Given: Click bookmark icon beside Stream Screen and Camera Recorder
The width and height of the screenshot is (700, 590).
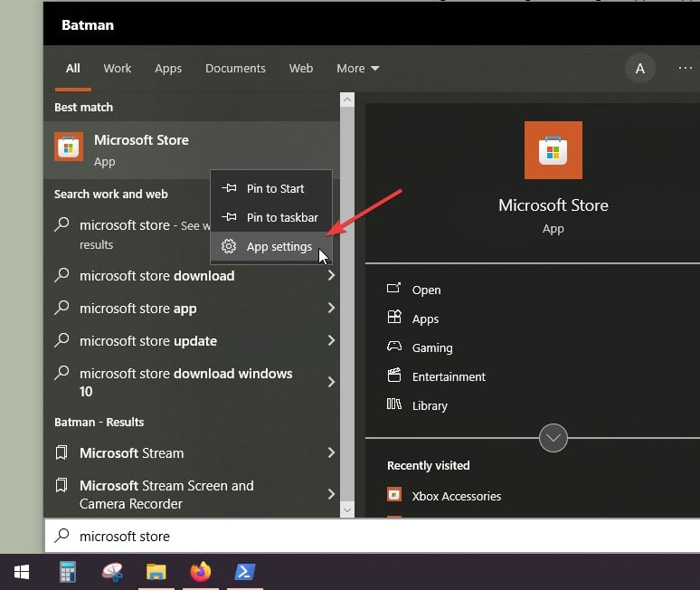Looking at the screenshot, I should pos(61,485).
